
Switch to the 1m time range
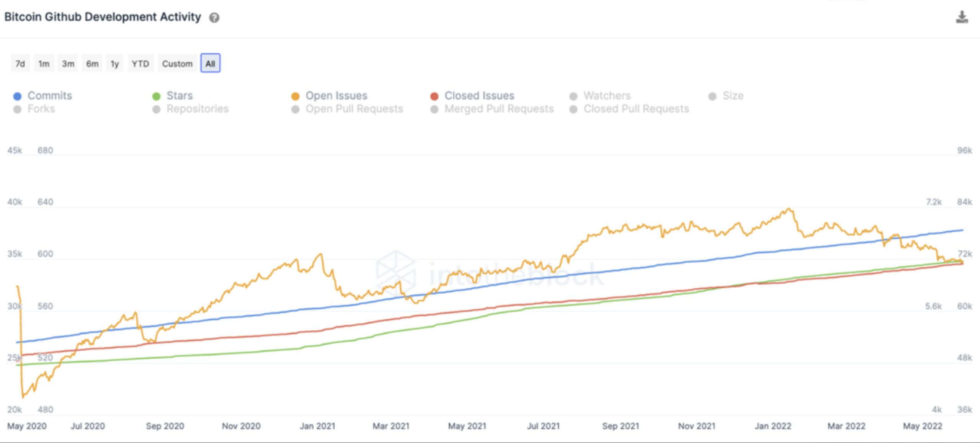tap(44, 64)
